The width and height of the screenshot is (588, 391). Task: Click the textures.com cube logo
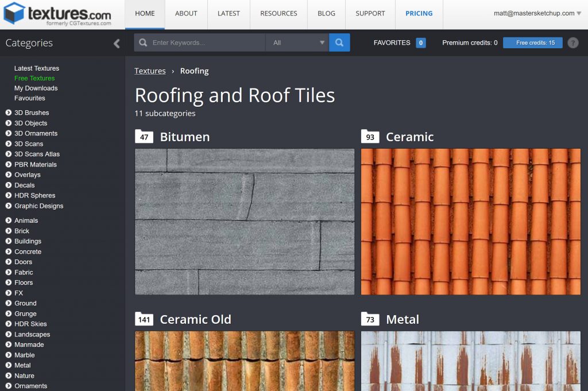14,13
